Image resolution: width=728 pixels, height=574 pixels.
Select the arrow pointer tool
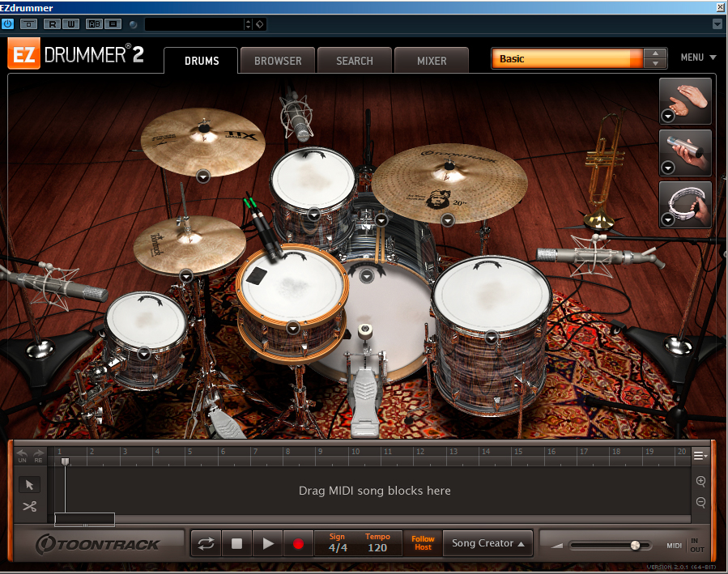coord(30,485)
